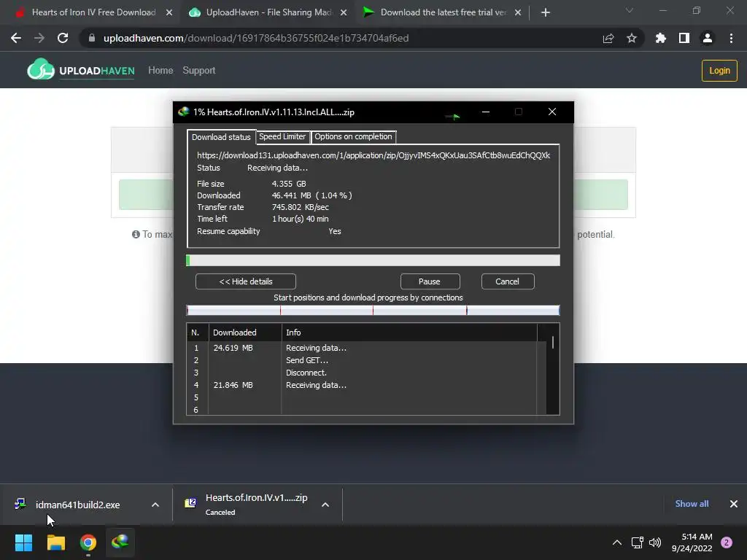Open a new browser tab
This screenshot has width=747, height=560.
(x=546, y=12)
